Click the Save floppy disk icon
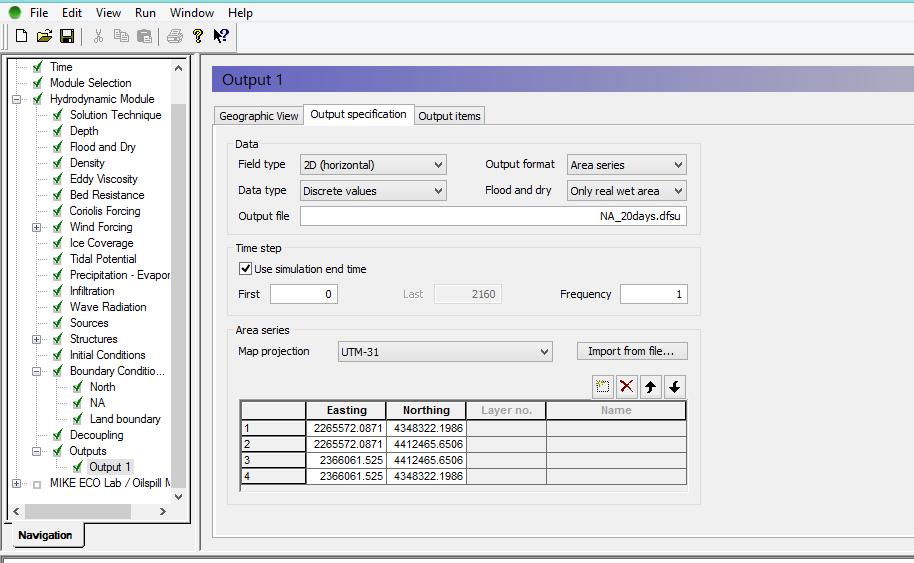 click(x=67, y=36)
